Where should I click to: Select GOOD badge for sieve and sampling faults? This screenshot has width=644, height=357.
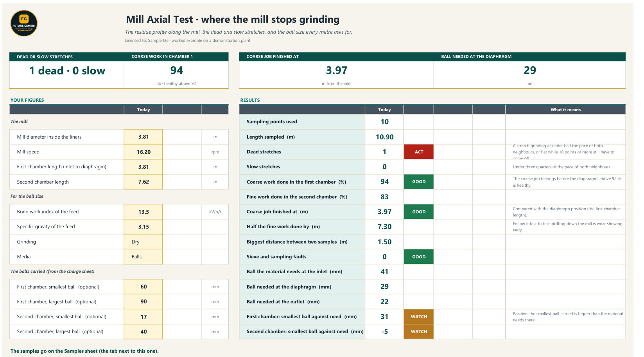[419, 257]
